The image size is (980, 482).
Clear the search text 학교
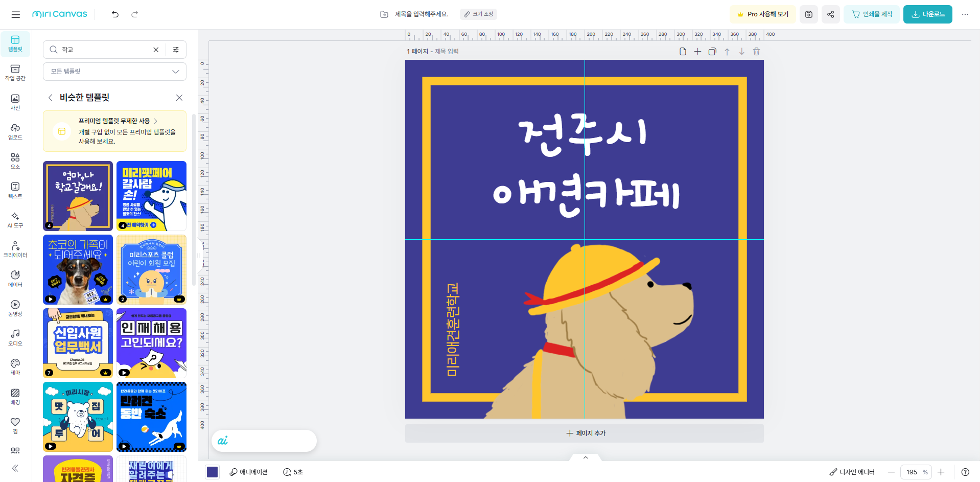coord(156,50)
